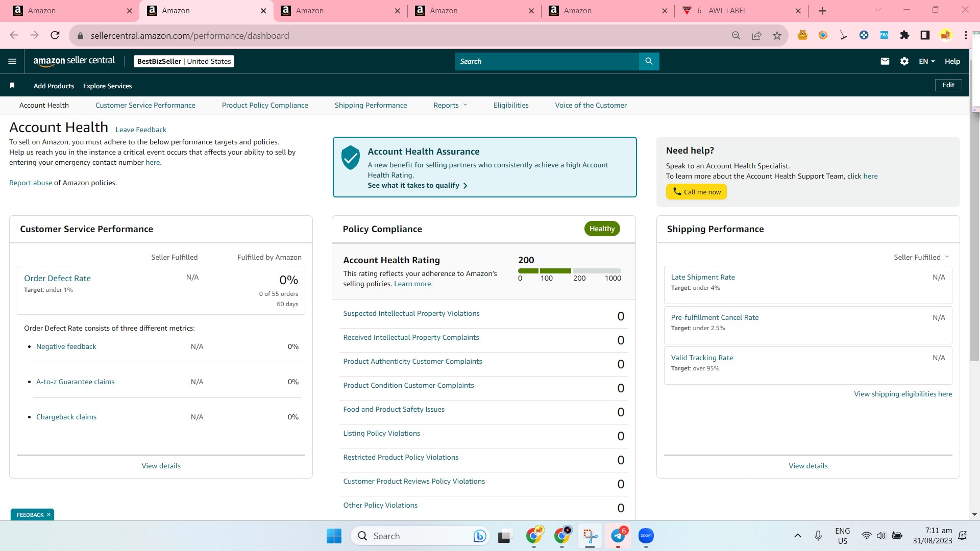Open the Eligibilities tab

coord(511,105)
